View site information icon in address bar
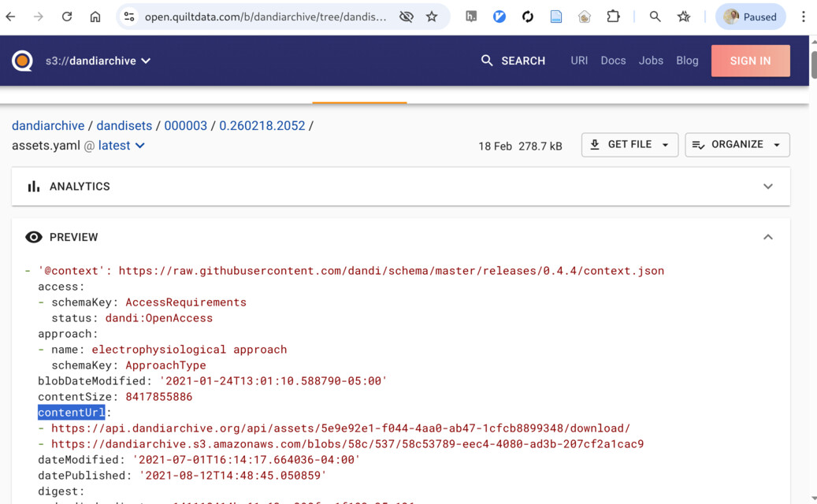817x504 pixels. click(129, 17)
